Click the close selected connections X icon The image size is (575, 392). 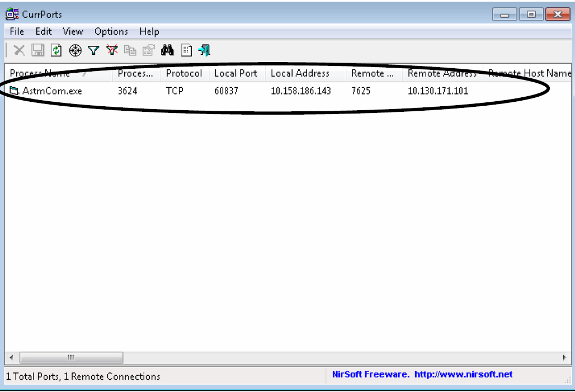19,50
